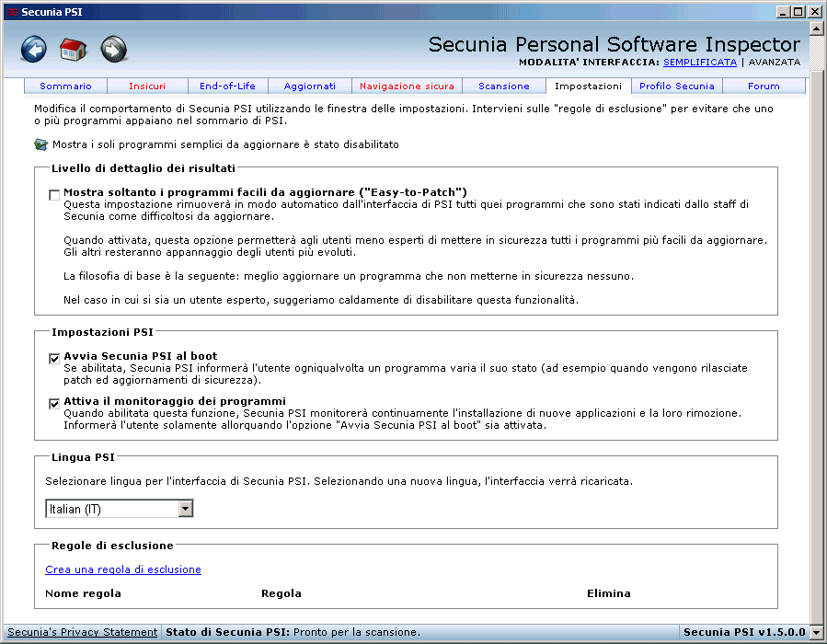Image resolution: width=827 pixels, height=644 pixels.
Task: Open the Insicuri tab
Action: click(x=147, y=86)
